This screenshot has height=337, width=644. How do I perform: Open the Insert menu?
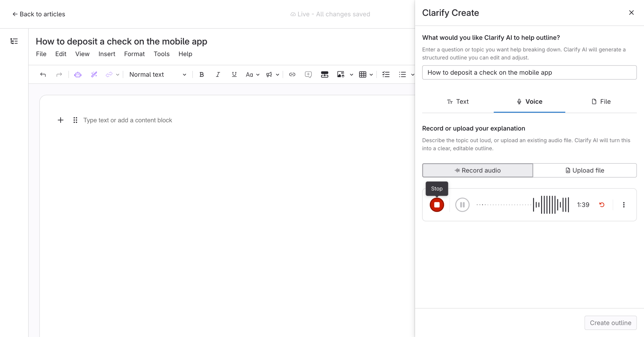pyautogui.click(x=107, y=54)
